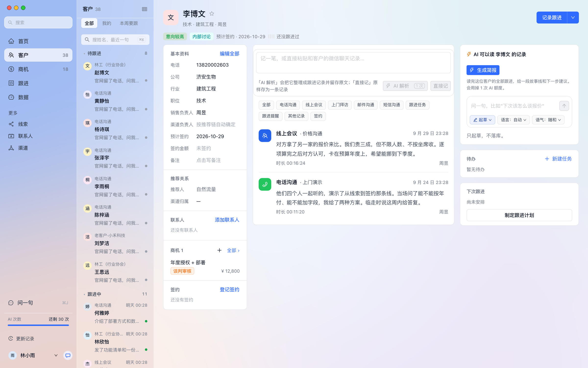Click the 电话沟通 record green phone icon
This screenshot has width=588, height=368.
(265, 184)
